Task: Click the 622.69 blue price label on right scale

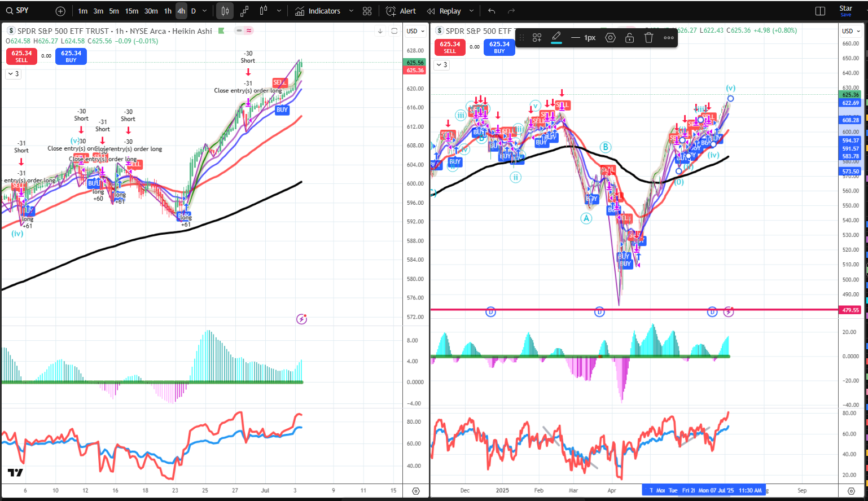Action: pyautogui.click(x=851, y=103)
